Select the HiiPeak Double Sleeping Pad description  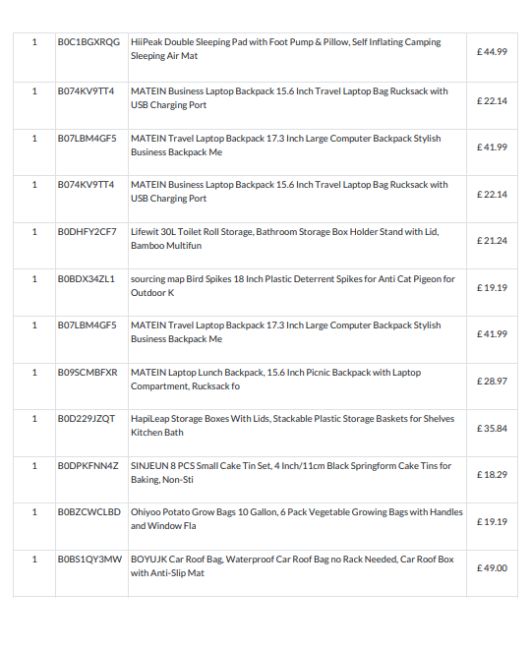pos(286,49)
